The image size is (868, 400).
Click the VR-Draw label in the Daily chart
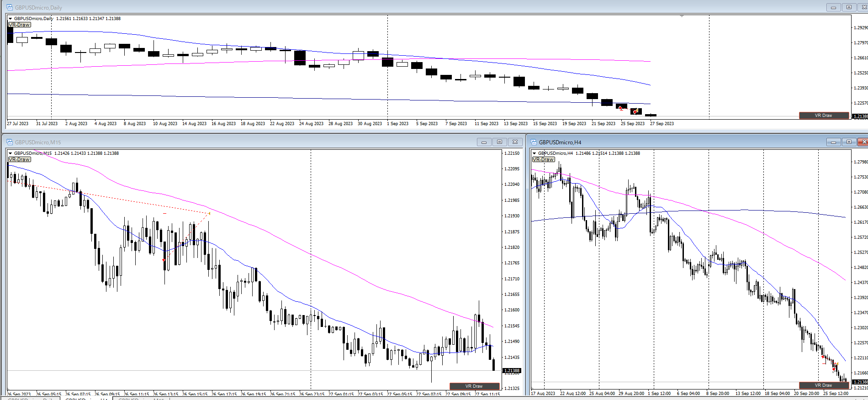19,25
